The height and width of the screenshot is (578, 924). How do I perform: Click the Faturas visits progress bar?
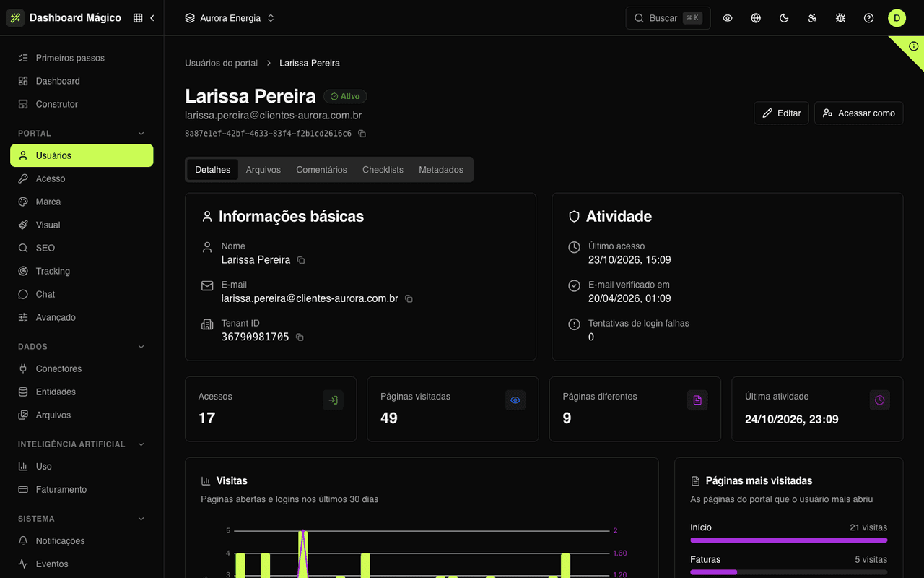789,572
